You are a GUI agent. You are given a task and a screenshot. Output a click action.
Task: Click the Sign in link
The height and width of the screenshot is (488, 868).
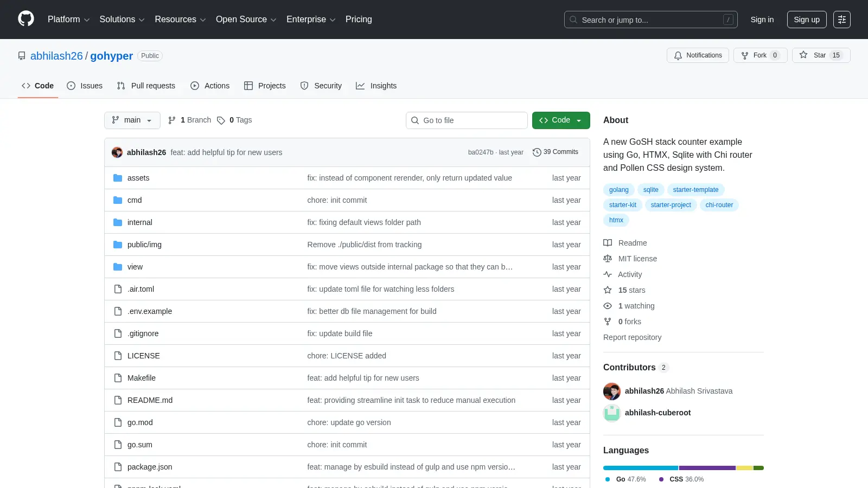pyautogui.click(x=762, y=20)
